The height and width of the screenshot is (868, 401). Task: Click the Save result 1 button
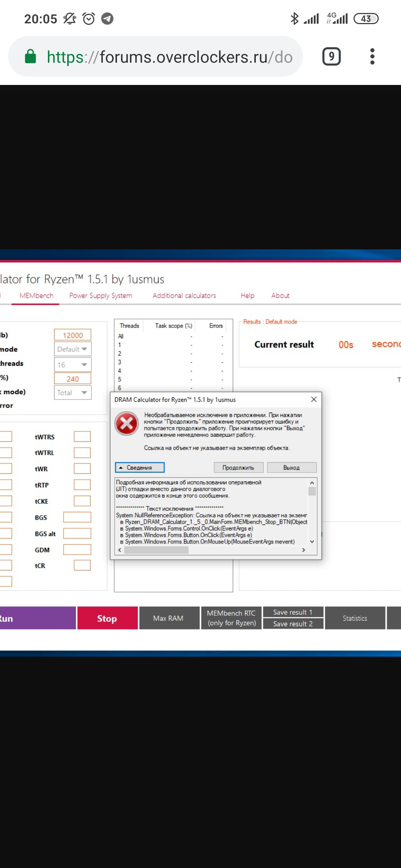(x=293, y=612)
